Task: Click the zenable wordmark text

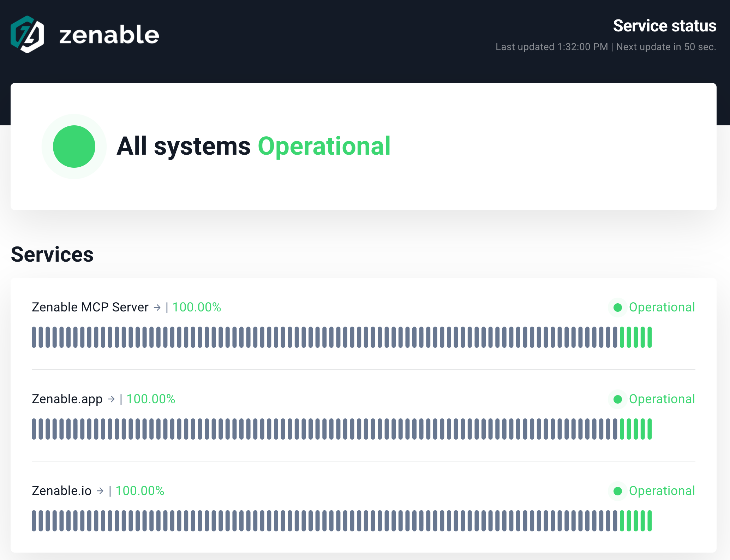Action: [x=109, y=35]
